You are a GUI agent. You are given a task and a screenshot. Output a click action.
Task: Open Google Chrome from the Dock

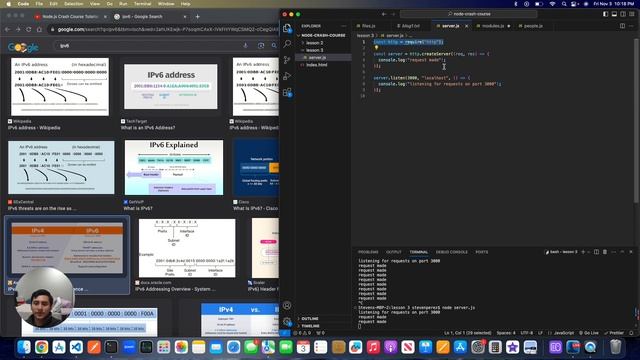41,347
